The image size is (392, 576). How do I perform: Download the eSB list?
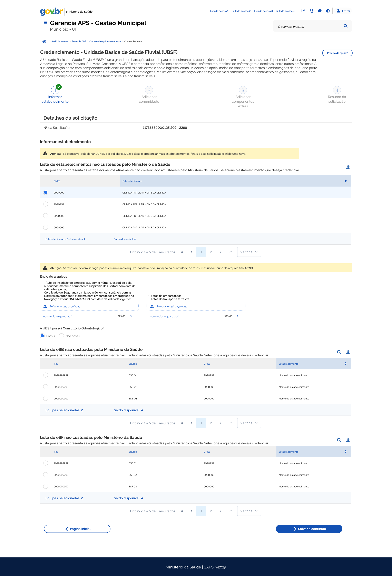click(348, 352)
